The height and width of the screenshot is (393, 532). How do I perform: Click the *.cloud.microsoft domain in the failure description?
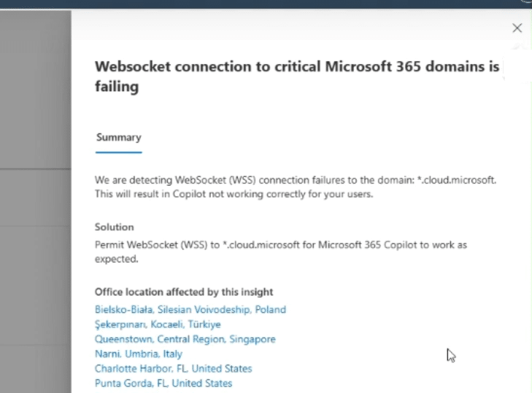(x=466, y=179)
